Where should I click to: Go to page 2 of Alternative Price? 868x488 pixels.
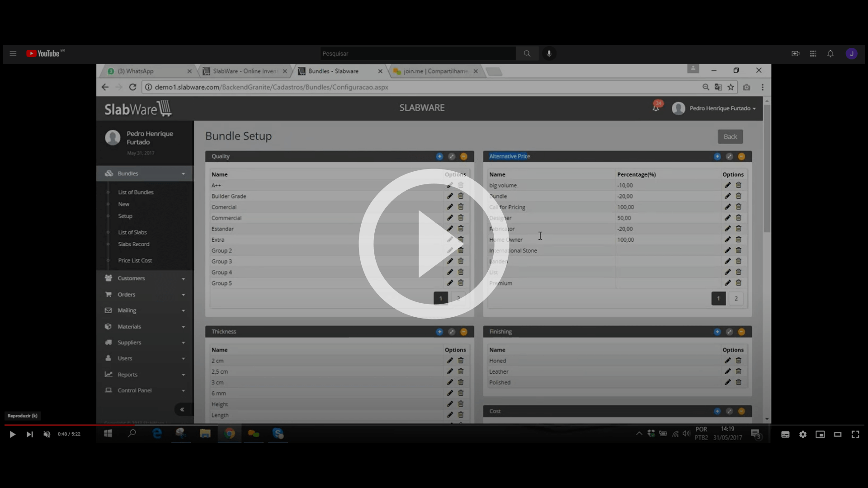pos(736,298)
